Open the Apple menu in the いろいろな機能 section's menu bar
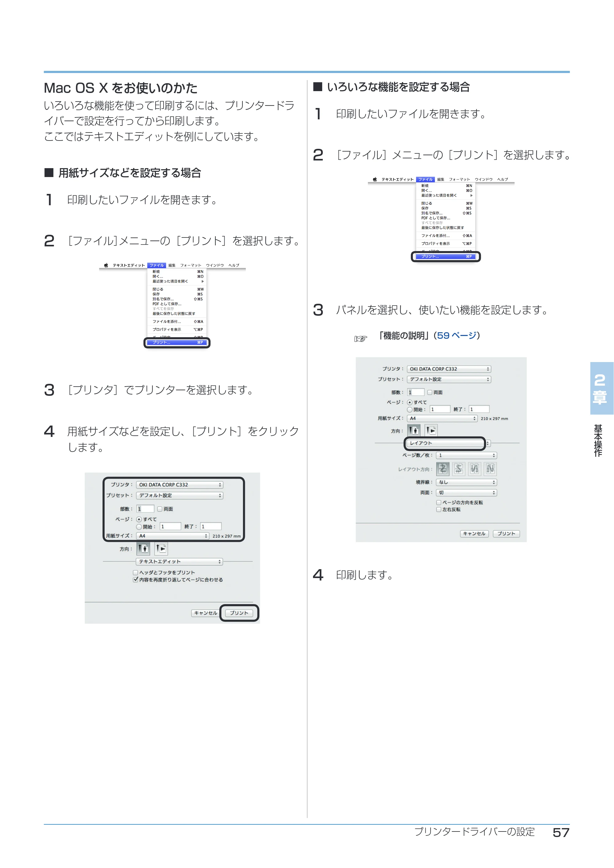 coord(375,179)
